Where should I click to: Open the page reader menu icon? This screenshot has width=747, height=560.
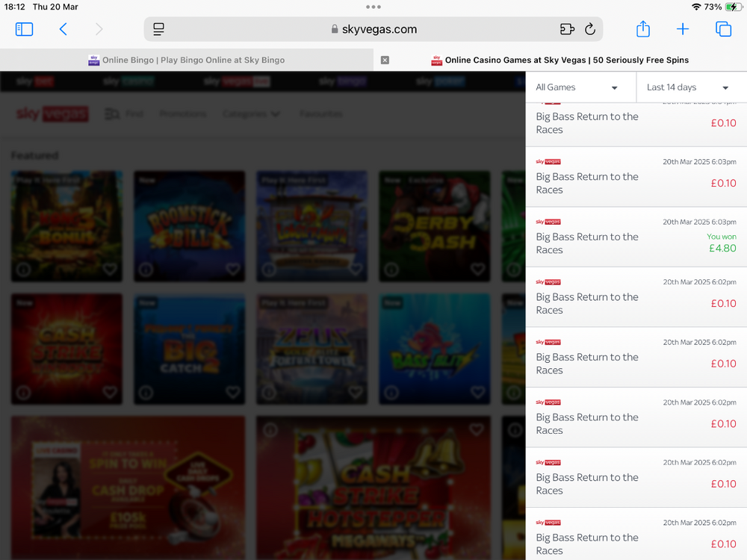click(158, 29)
